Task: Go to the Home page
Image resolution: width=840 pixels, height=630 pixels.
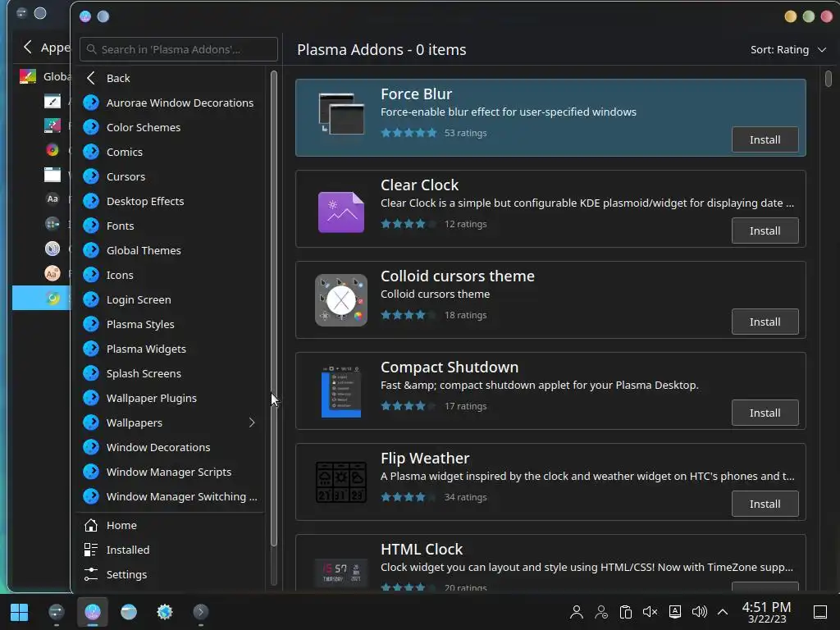Action: tap(171, 526)
